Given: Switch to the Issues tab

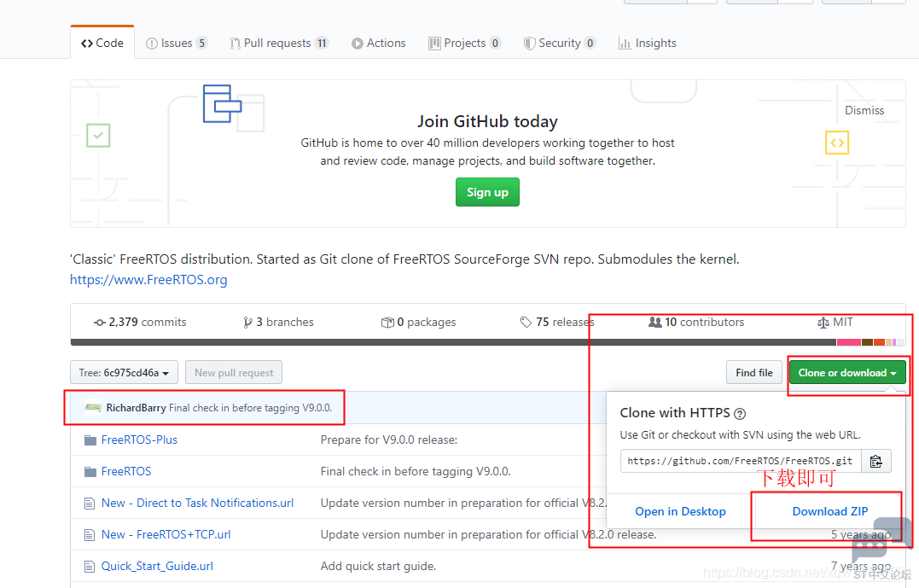Looking at the screenshot, I should coord(177,43).
